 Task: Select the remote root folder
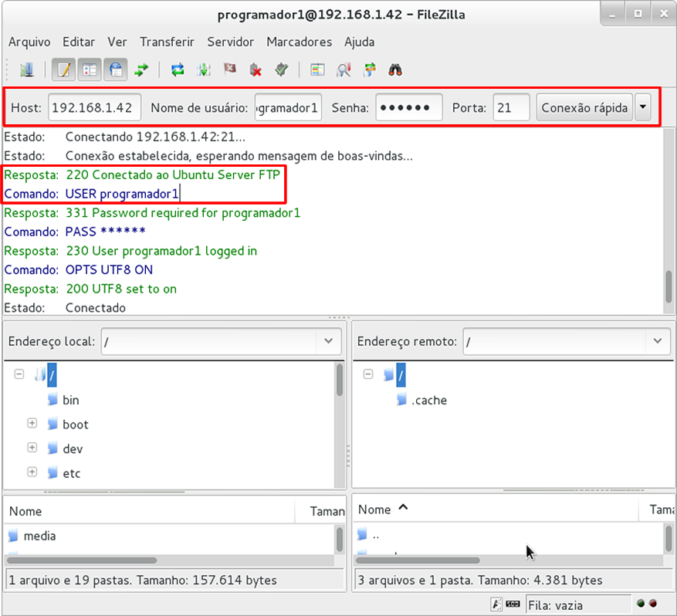tap(401, 375)
